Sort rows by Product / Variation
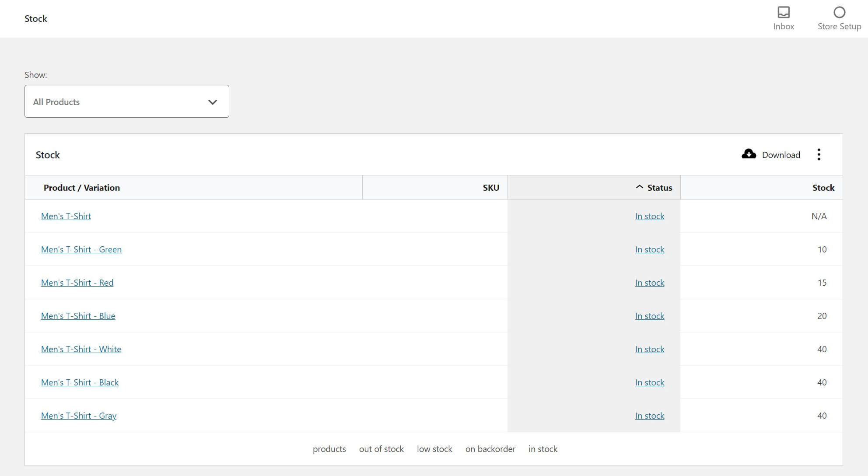The width and height of the screenshot is (868, 476). (81, 187)
